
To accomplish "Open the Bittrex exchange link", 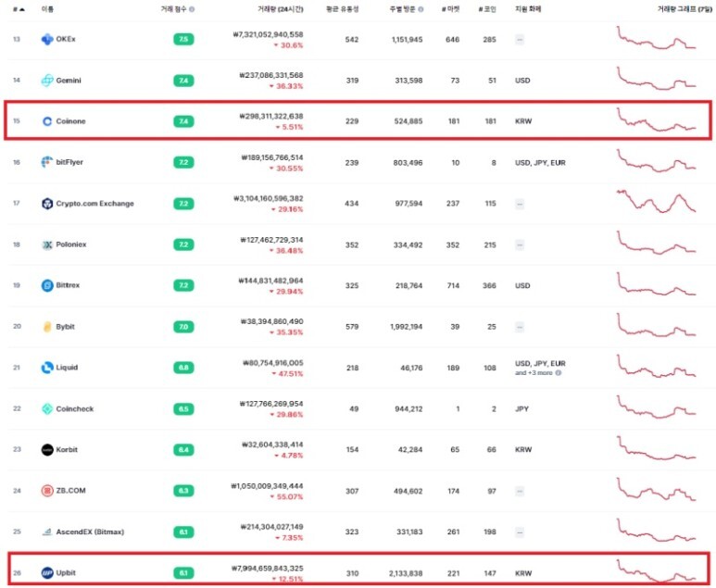I will [68, 285].
